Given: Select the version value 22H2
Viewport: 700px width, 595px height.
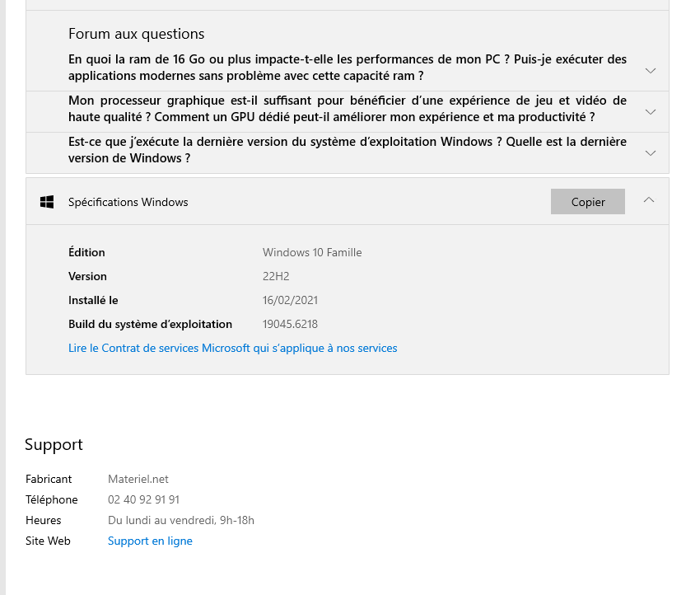Looking at the screenshot, I should 276,277.
